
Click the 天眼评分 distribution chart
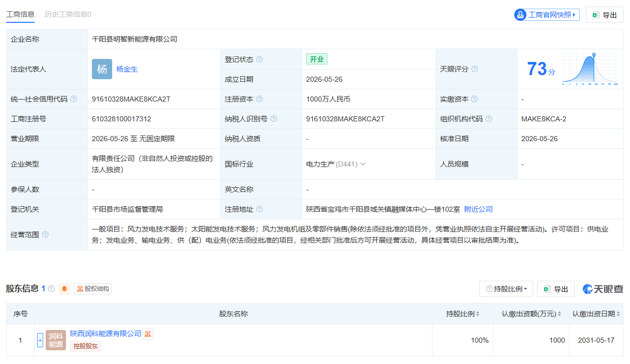pyautogui.click(x=589, y=69)
